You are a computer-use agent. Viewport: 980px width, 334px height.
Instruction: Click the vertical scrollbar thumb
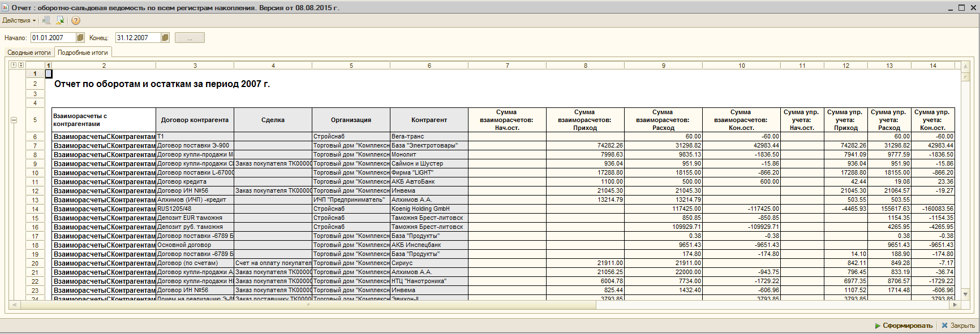(x=965, y=76)
